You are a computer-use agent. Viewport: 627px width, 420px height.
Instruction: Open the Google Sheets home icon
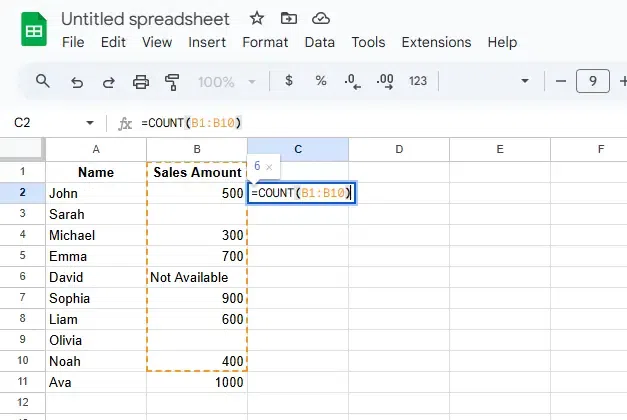[34, 29]
